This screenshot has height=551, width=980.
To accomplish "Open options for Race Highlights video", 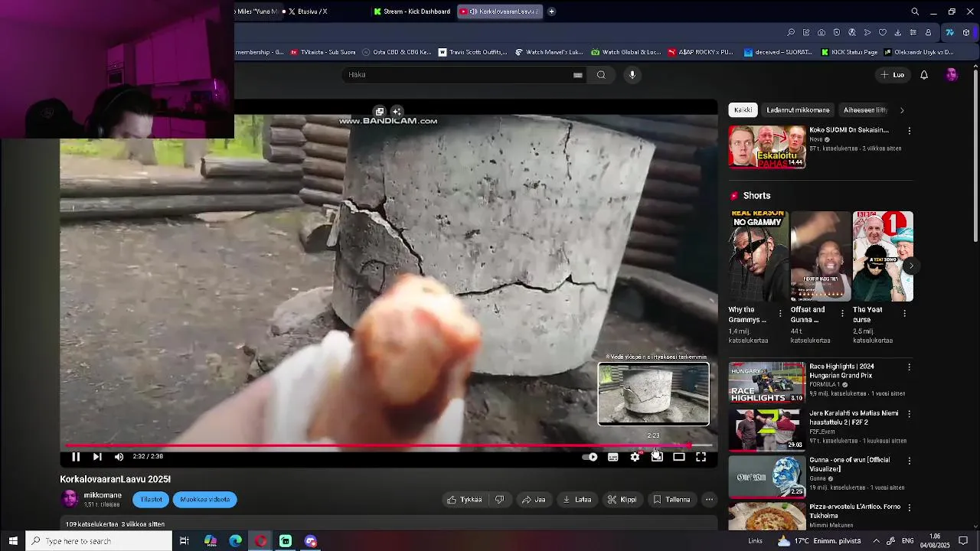I will (909, 367).
